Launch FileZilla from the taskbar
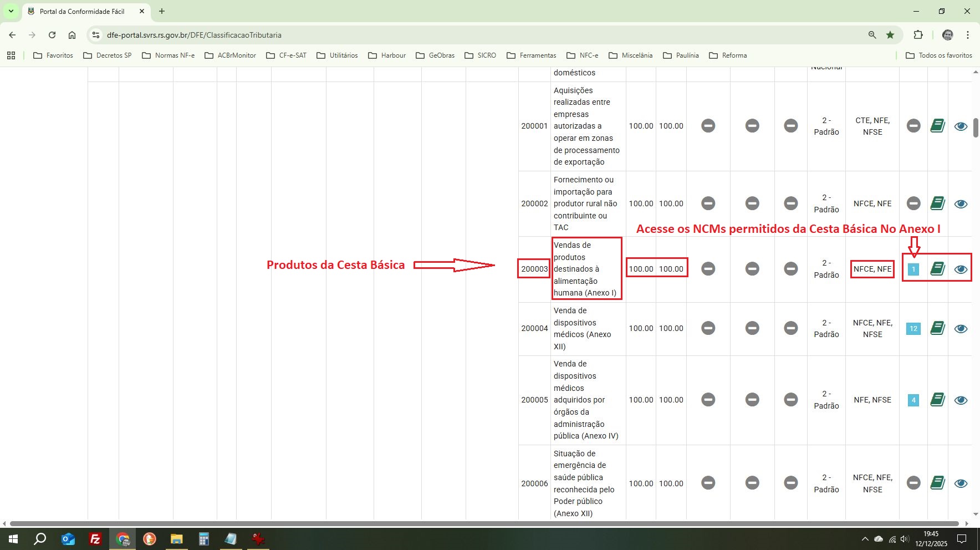Screen dimensions: 980x550 95,538
